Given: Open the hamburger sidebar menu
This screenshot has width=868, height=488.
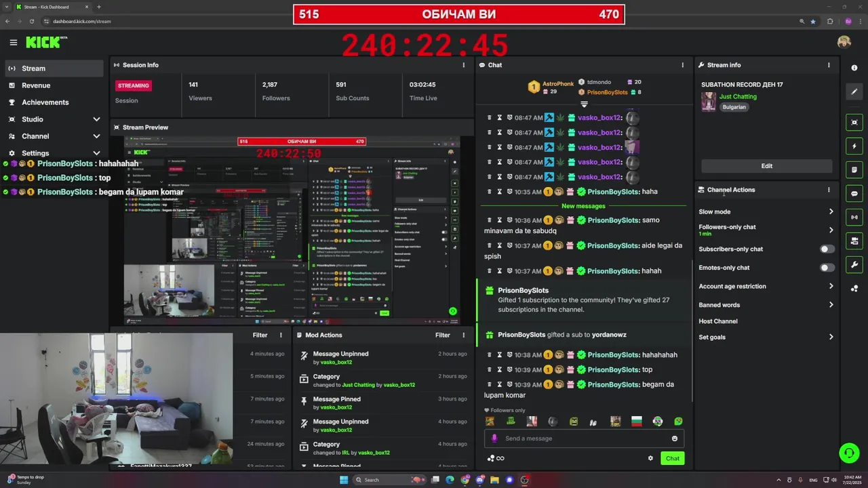Looking at the screenshot, I should point(13,42).
